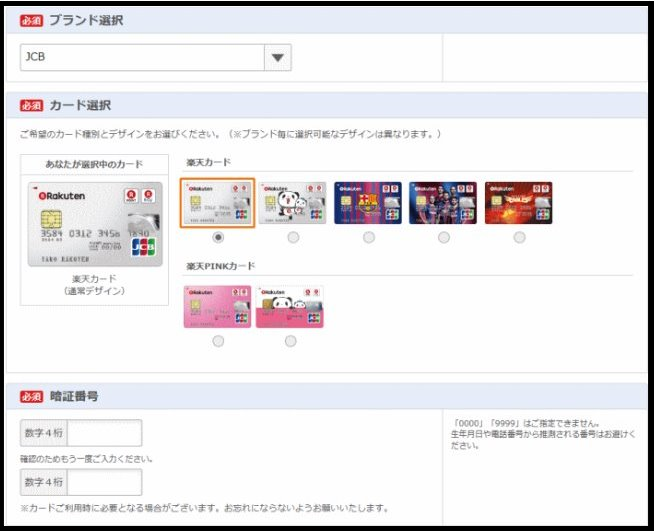Screen dimensions: 655x532
Task: Click the あなたが選択中のカード header
Action: (94, 164)
